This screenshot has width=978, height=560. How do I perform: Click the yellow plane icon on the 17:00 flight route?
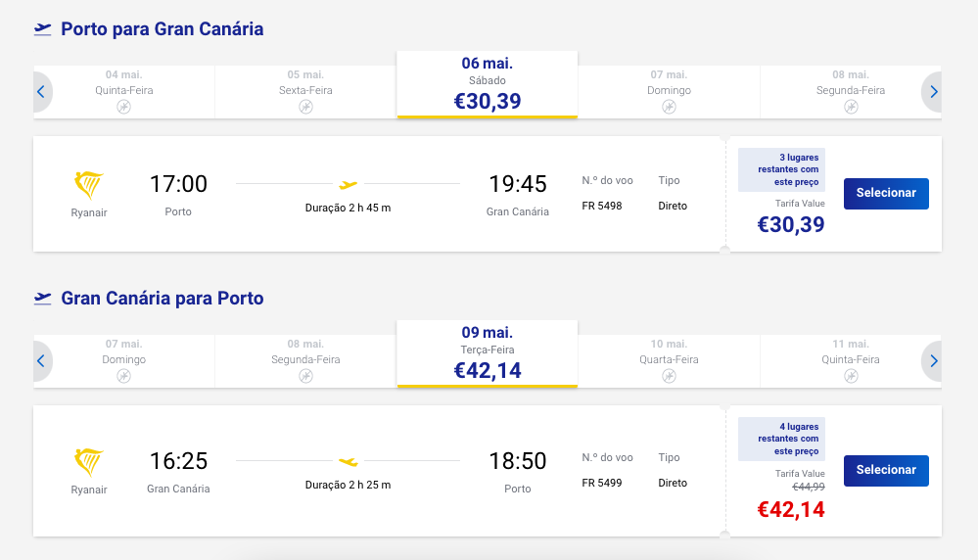click(x=349, y=185)
